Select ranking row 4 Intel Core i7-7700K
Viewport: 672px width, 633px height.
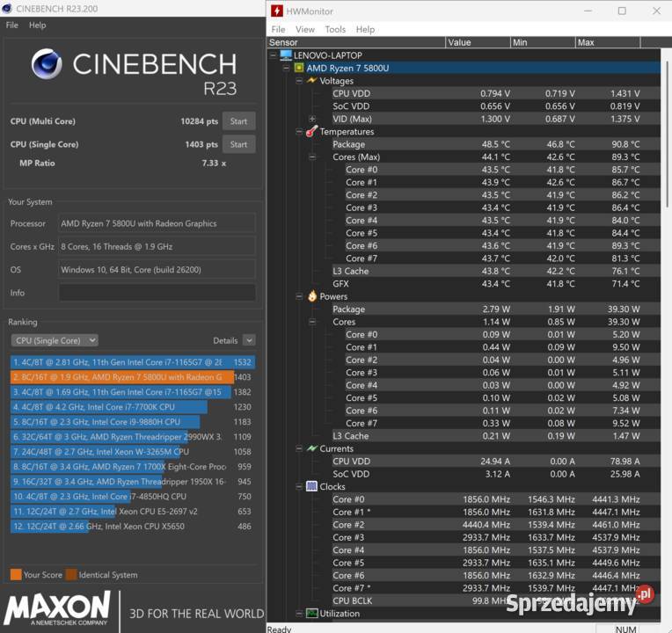pos(133,407)
